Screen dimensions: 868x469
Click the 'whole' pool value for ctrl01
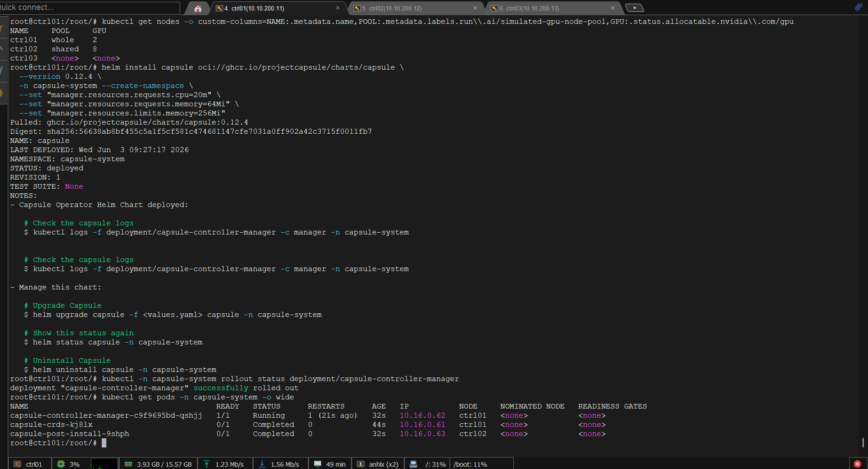[63, 40]
